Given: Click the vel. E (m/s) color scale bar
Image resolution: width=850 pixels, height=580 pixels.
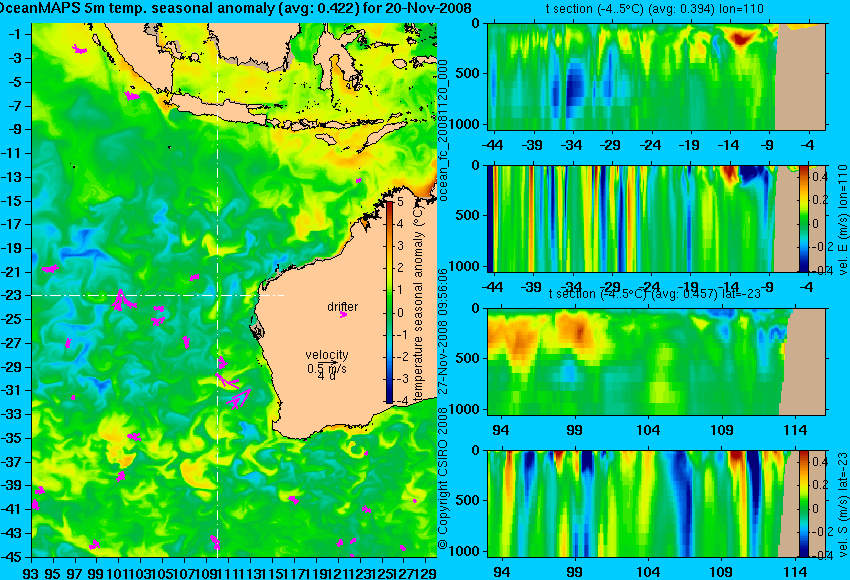Looking at the screenshot, I should pos(804,218).
